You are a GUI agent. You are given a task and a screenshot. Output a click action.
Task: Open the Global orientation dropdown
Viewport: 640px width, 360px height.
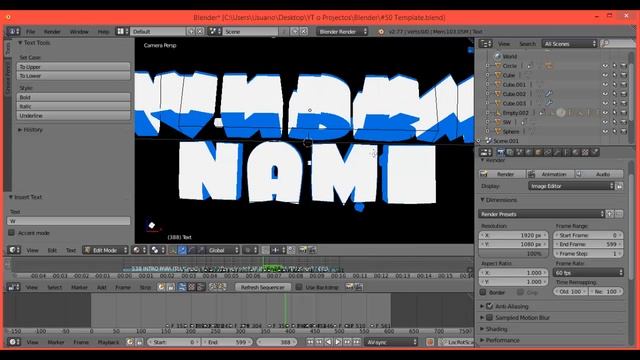[223, 250]
